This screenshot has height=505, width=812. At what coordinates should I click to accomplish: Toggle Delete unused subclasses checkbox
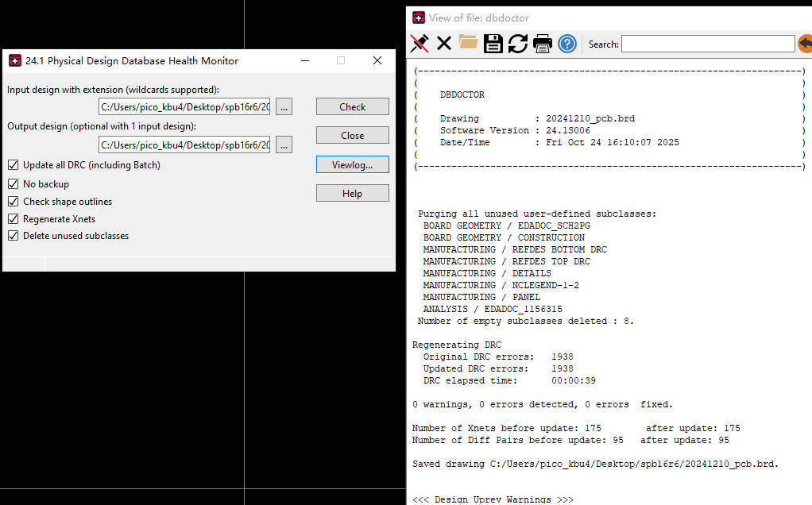coord(14,235)
